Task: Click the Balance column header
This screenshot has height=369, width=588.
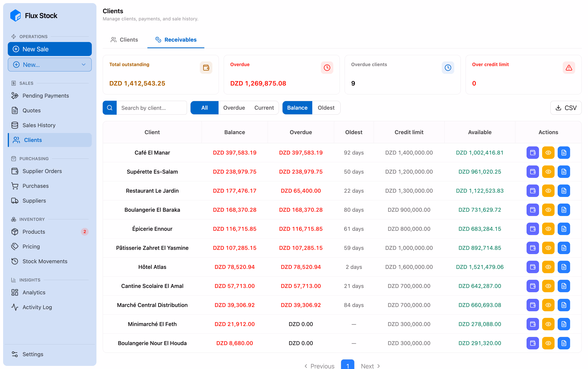Action: pos(234,132)
